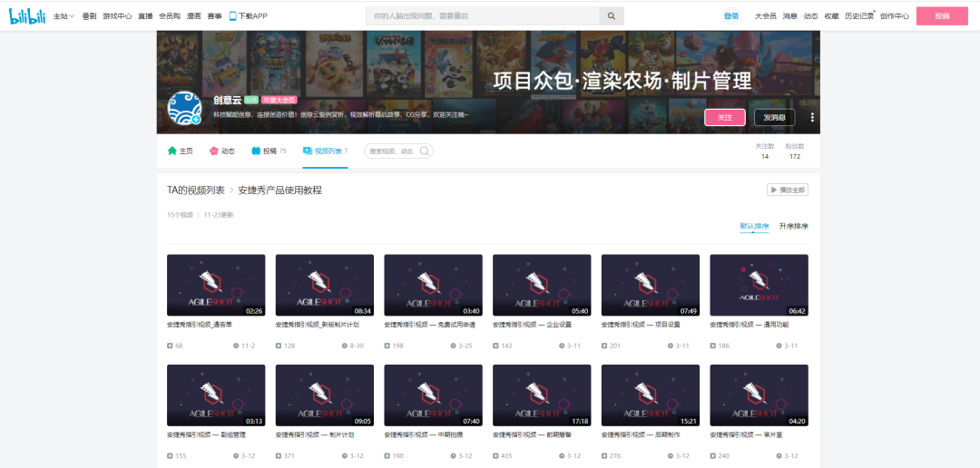Expand the 主站 dropdown menu
Image resolution: width=980 pixels, height=468 pixels.
pos(64,16)
